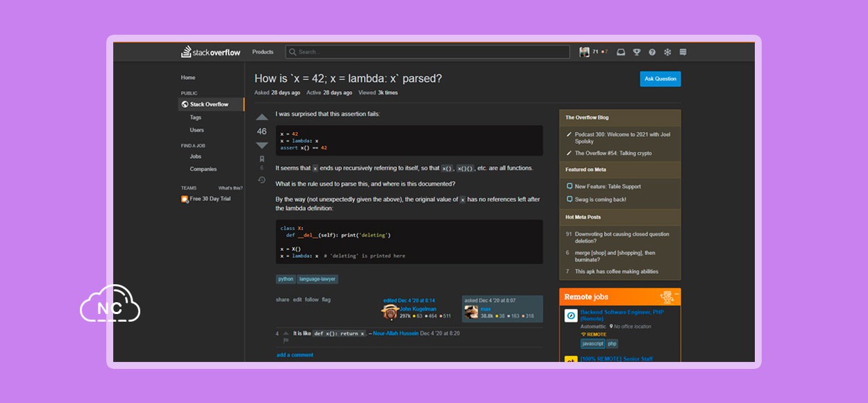This screenshot has height=403, width=868.
Task: Click the Remote jobs header illustration icon
Action: pyautogui.click(x=667, y=297)
